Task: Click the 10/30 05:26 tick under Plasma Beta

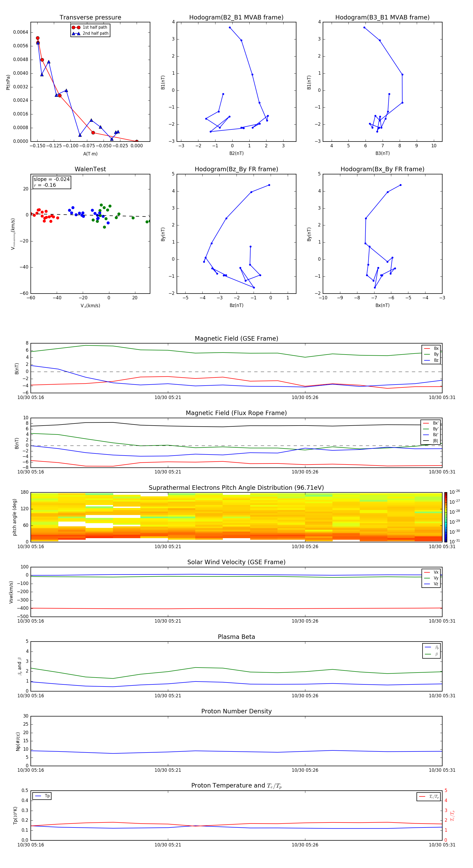Action: (305, 696)
